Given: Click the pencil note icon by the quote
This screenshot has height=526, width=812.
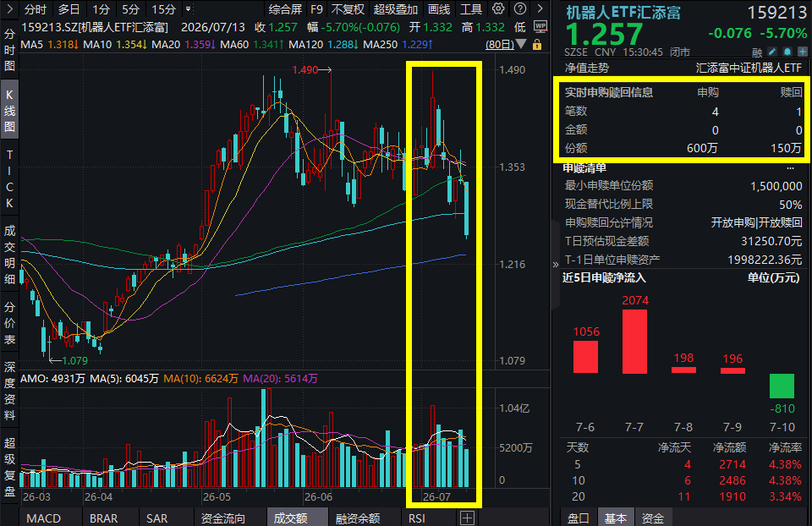Looking at the screenshot, I should coord(772,52).
